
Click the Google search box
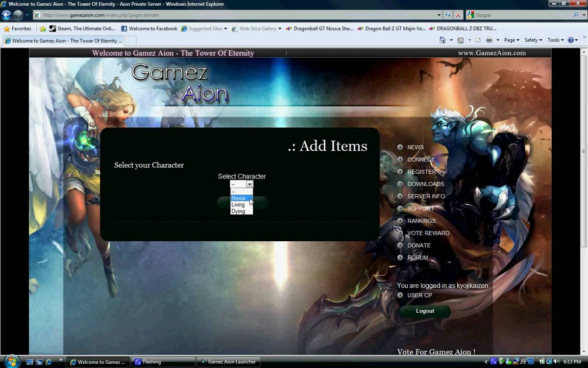pyautogui.click(x=522, y=15)
